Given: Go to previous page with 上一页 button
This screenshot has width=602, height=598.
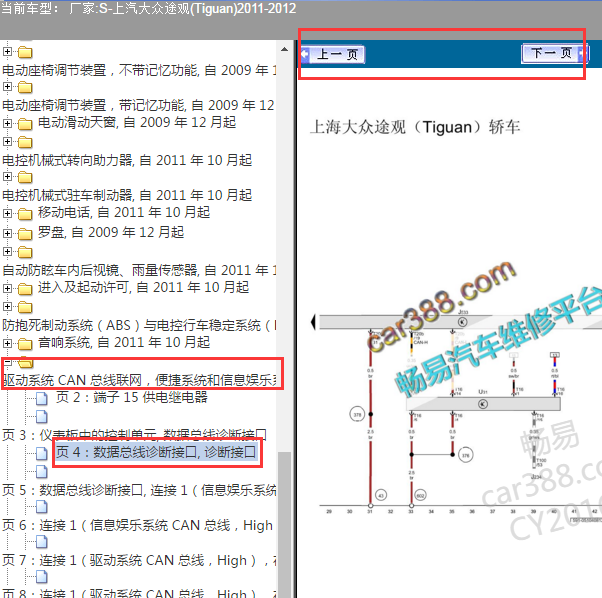Looking at the screenshot, I should click(x=332, y=54).
